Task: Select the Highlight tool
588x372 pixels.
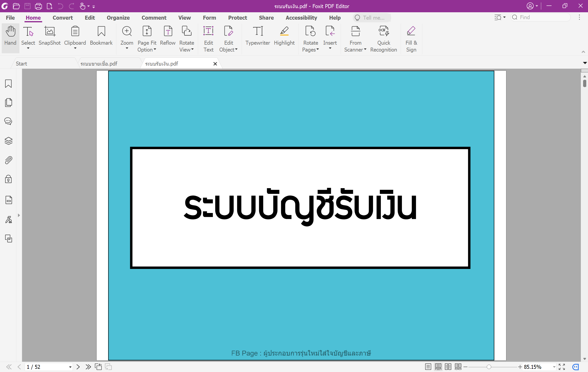Action: (x=284, y=36)
